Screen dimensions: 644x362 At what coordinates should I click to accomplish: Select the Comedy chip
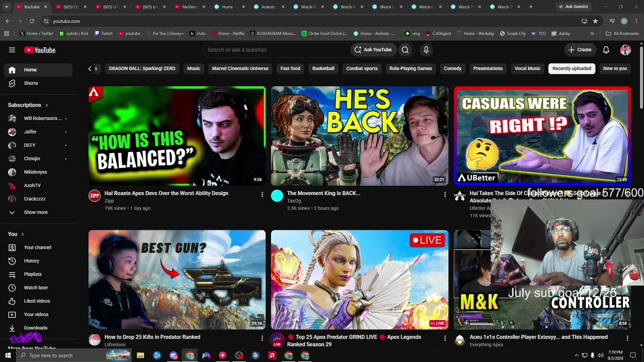tap(452, 68)
